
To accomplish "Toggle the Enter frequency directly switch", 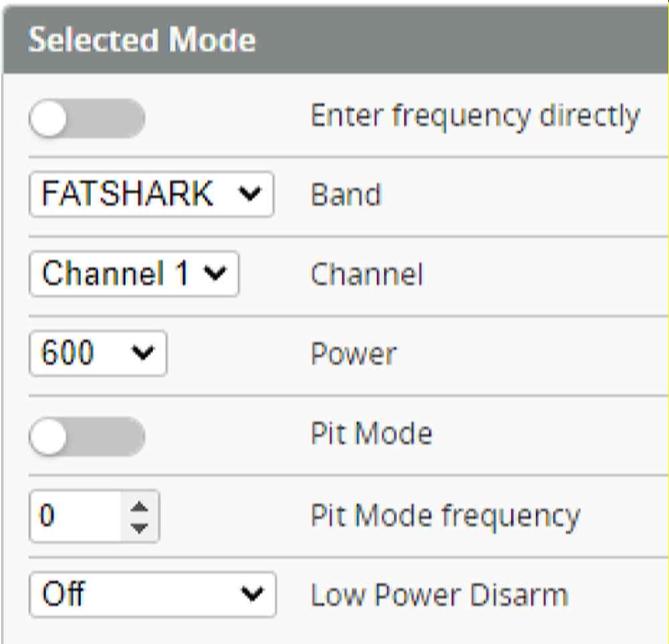I will [87, 118].
